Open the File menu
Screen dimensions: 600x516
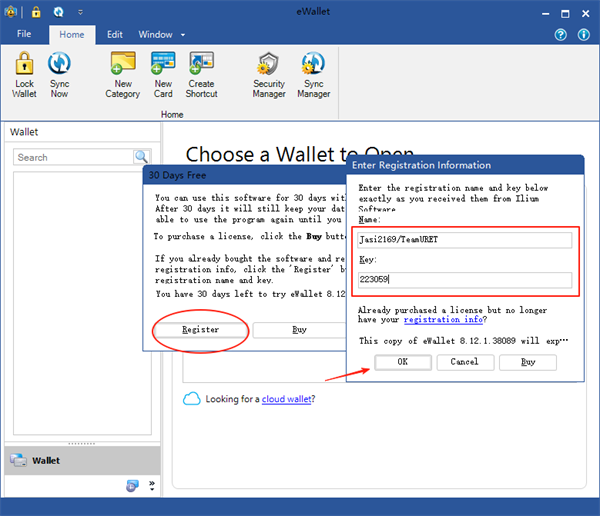click(x=24, y=35)
